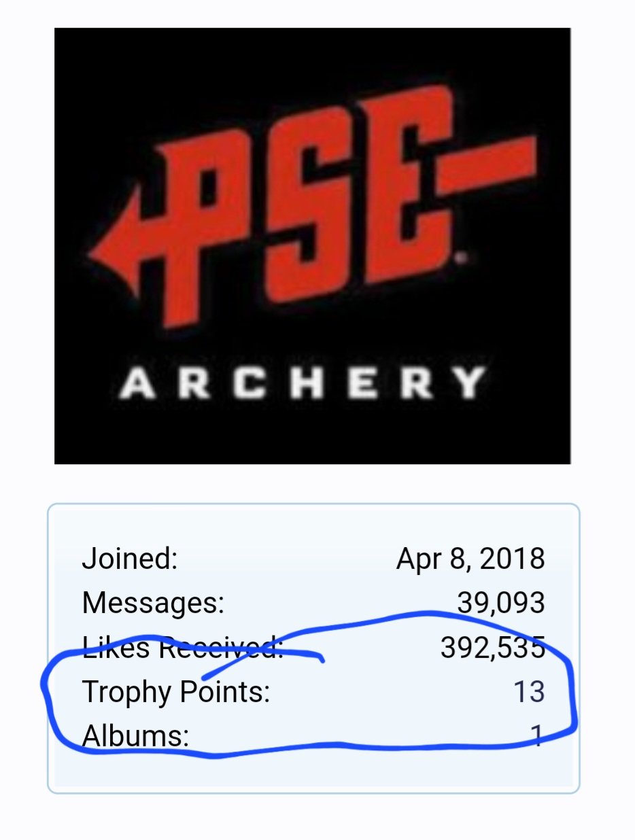The width and height of the screenshot is (635, 840).
Task: Open the 39,093 messages count link
Action: pyautogui.click(x=501, y=603)
